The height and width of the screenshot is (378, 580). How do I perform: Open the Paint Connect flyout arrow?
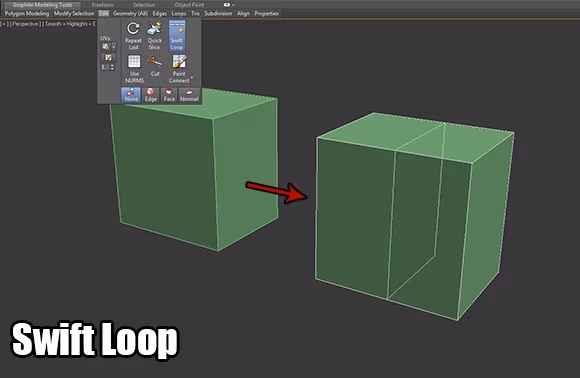[192, 78]
